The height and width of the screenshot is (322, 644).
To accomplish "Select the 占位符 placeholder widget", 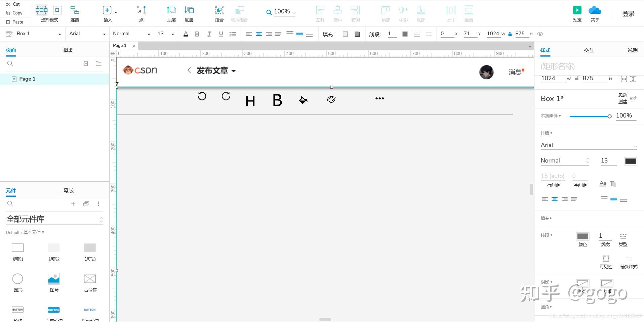I will pyautogui.click(x=90, y=283).
